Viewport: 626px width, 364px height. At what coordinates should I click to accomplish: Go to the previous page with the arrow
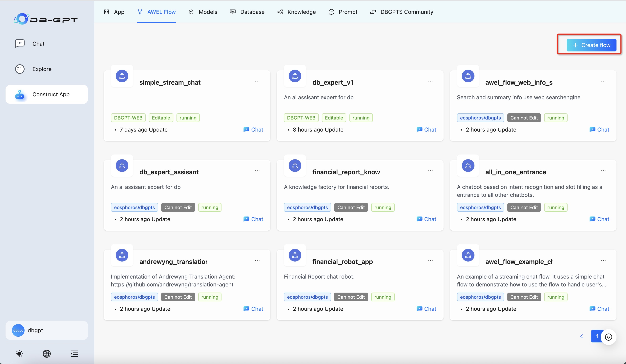tap(582, 336)
